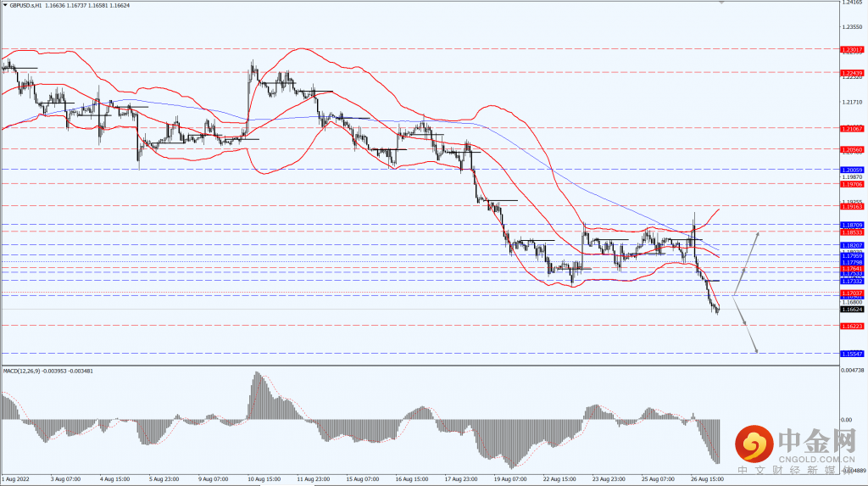
Task: Click the 23 Aug 23:00 time label
Action: (609, 479)
